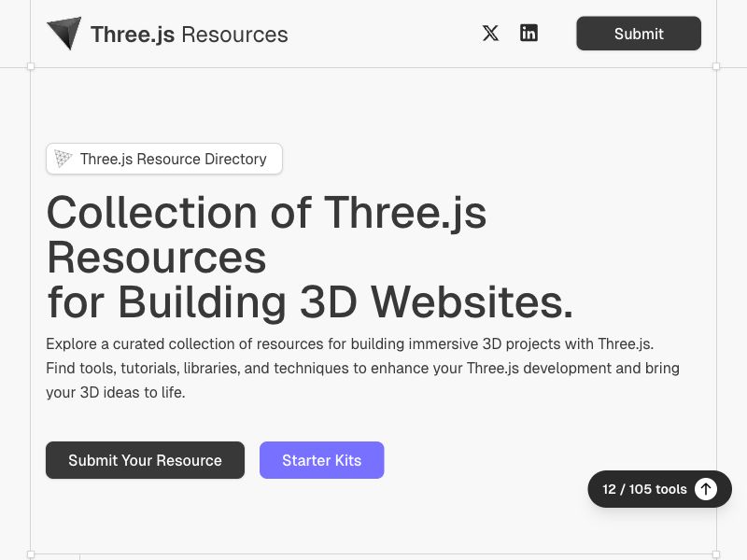Click the scroll-to-top arrow icon

[706, 489]
